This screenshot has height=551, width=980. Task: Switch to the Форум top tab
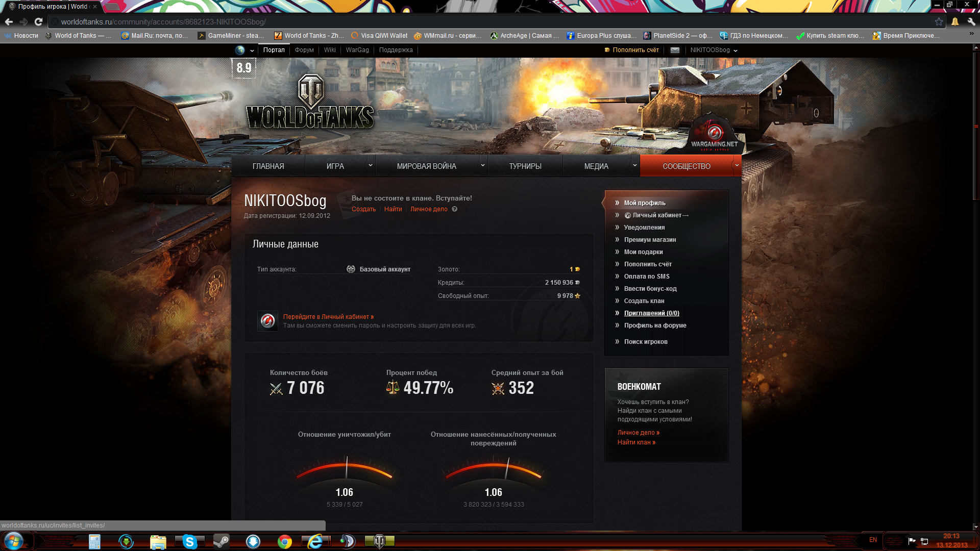click(304, 50)
